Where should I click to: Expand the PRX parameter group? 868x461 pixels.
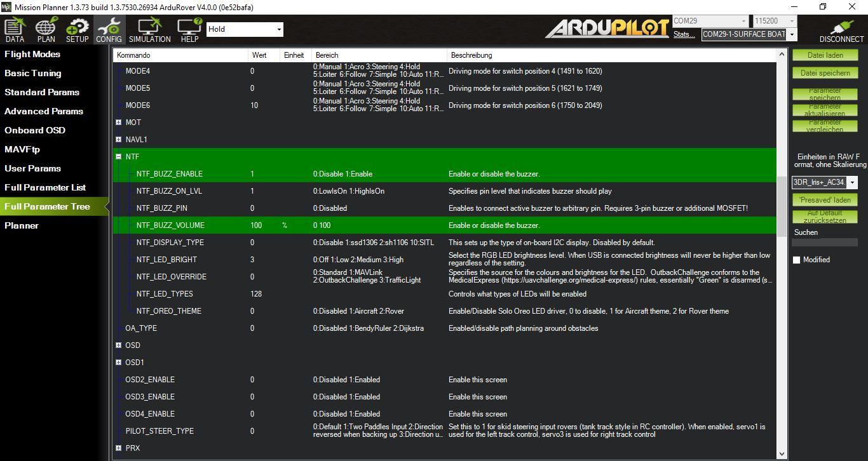pos(118,448)
